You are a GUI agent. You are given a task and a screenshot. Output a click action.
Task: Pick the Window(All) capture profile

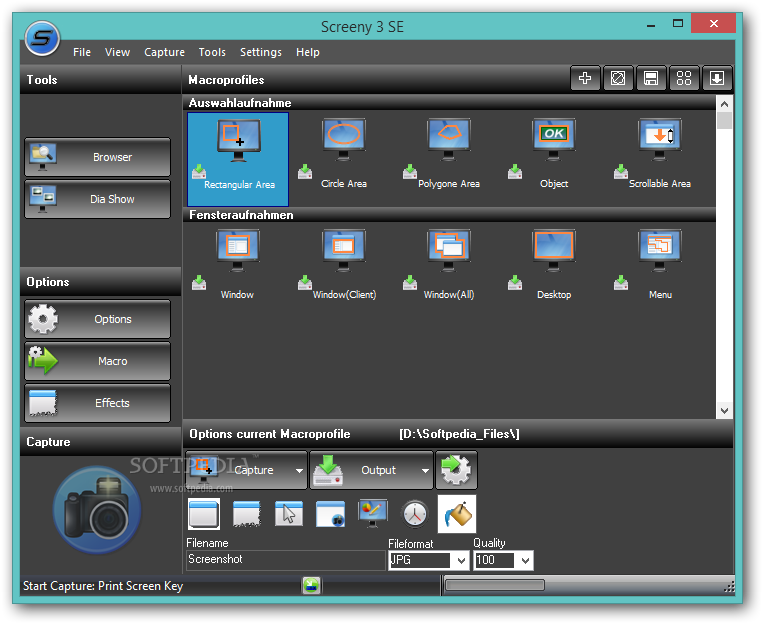[x=449, y=265]
